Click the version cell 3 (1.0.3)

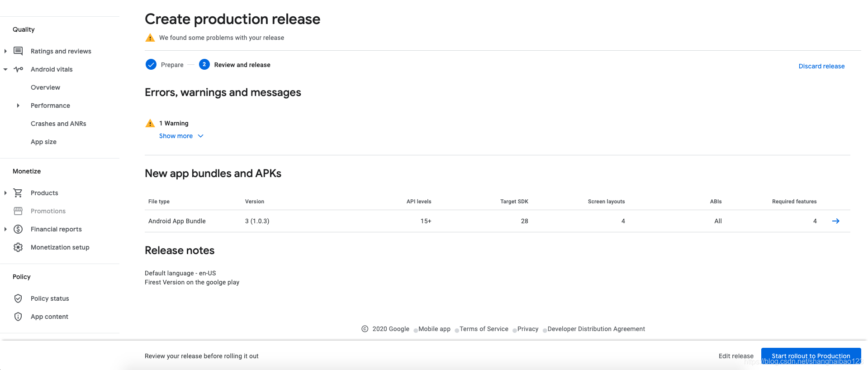point(257,221)
